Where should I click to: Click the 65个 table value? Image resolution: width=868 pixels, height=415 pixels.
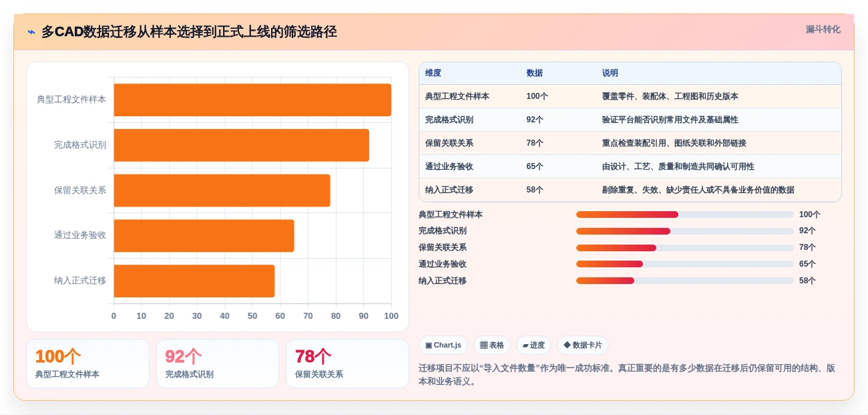click(535, 166)
